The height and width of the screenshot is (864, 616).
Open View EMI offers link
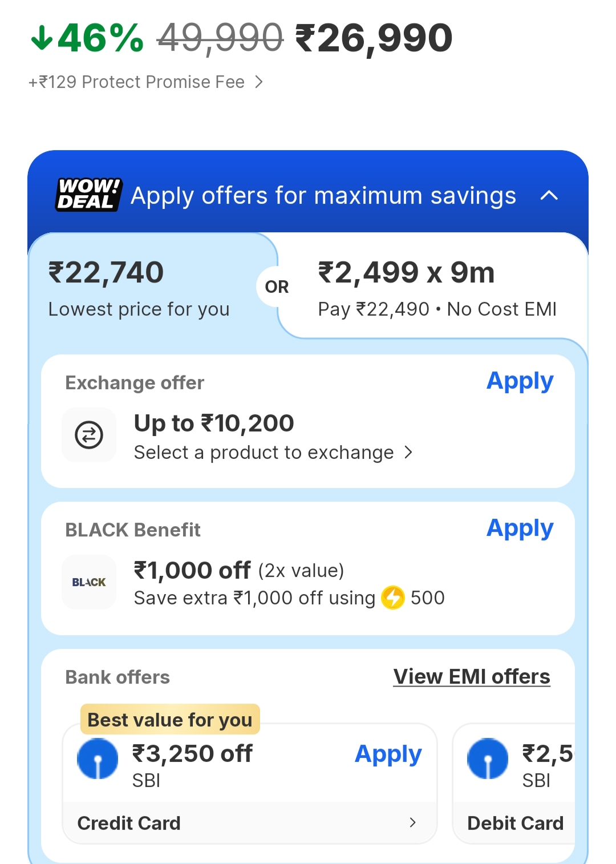(x=472, y=677)
